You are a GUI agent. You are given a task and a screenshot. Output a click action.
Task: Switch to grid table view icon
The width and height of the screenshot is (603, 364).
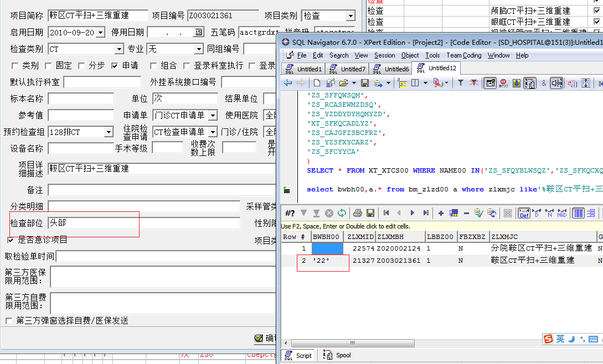579,213
